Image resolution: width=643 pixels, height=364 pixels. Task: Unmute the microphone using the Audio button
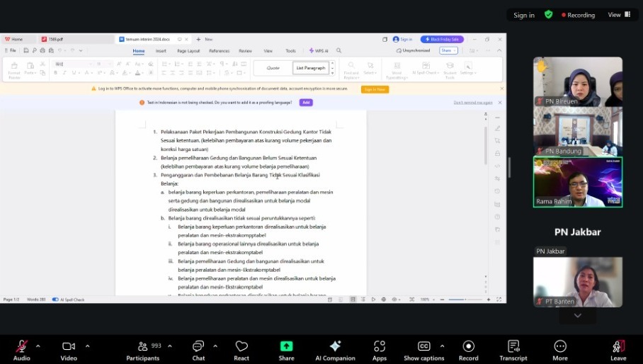(x=21, y=346)
